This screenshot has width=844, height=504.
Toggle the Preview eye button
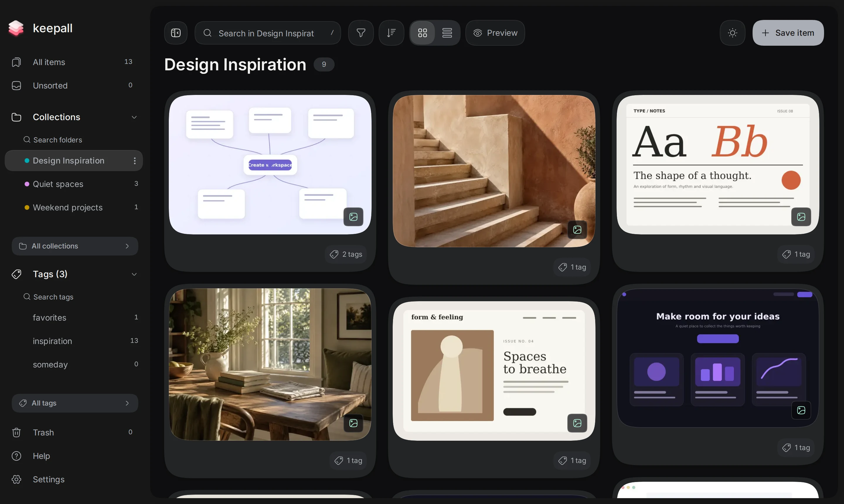pyautogui.click(x=495, y=33)
